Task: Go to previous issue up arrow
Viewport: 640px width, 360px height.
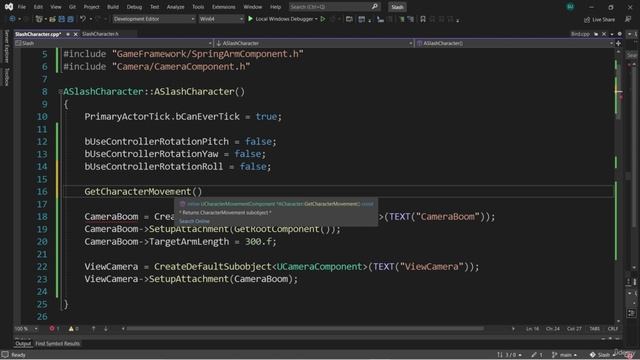Action: tap(93, 329)
